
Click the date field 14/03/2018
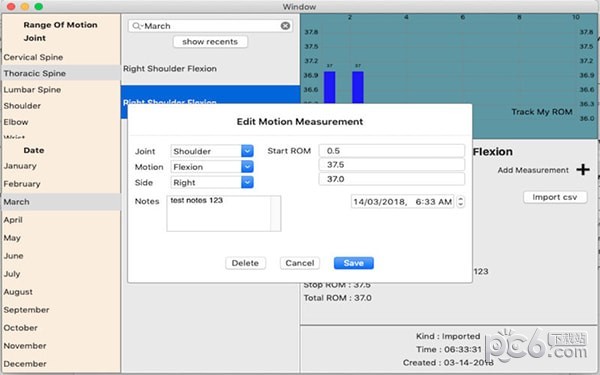pos(403,202)
